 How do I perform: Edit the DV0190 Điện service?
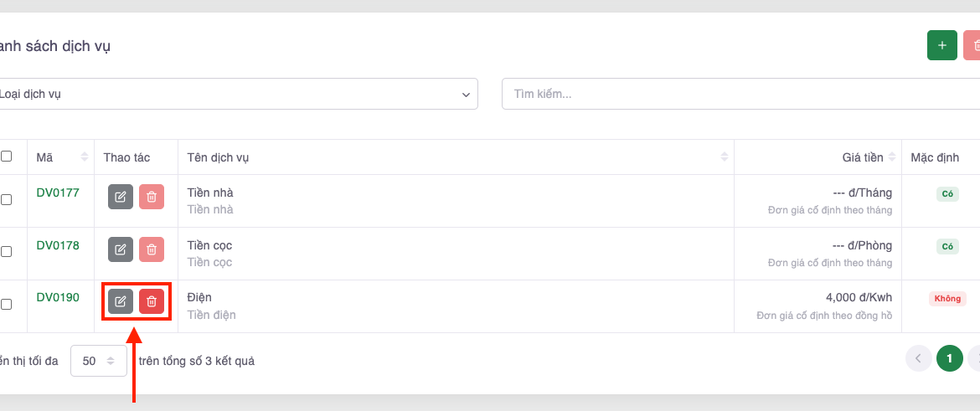pyautogui.click(x=121, y=301)
